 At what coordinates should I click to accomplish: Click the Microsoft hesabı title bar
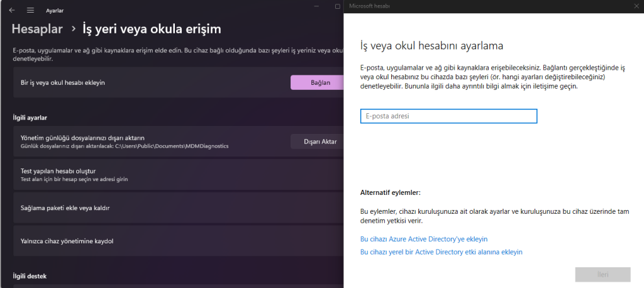tap(472, 6)
